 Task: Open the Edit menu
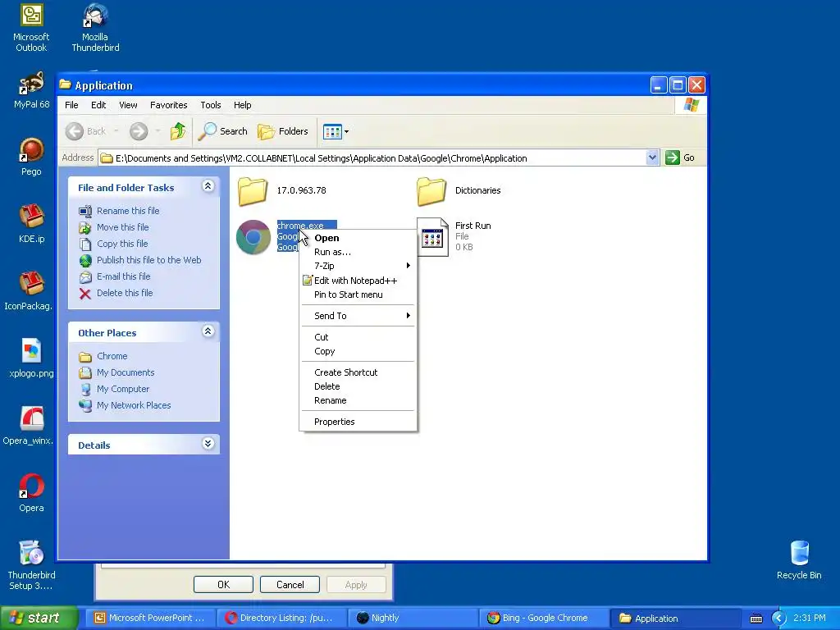tap(98, 105)
